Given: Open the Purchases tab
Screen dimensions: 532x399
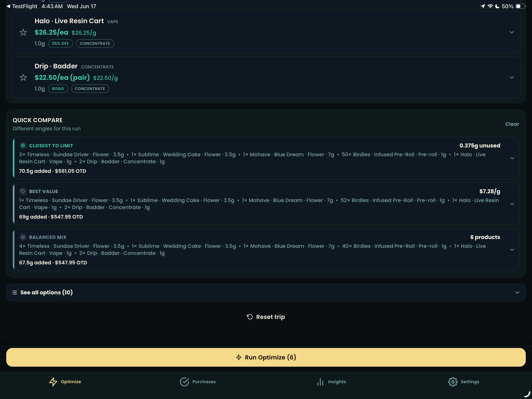Looking at the screenshot, I should (x=198, y=382).
